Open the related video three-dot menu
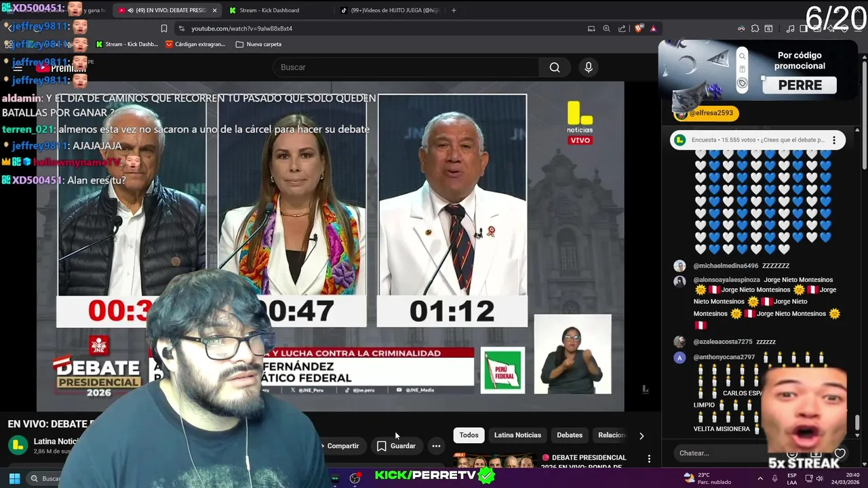The height and width of the screenshot is (488, 868). [649, 459]
